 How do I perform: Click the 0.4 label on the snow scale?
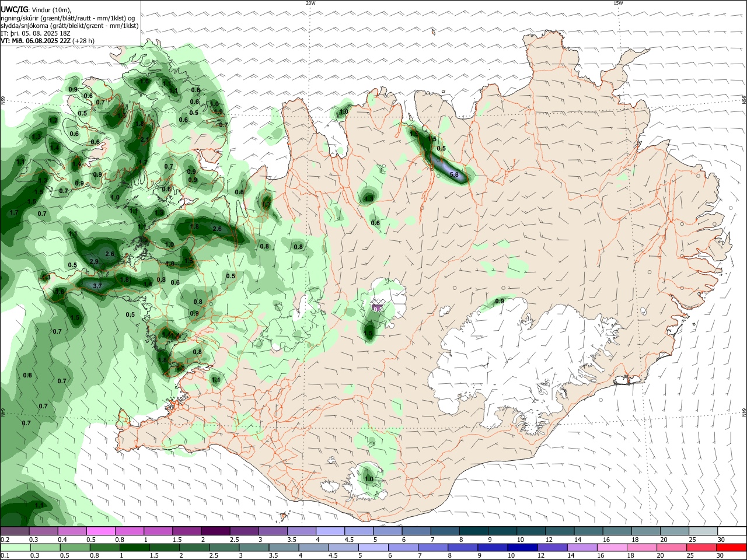pos(62,540)
